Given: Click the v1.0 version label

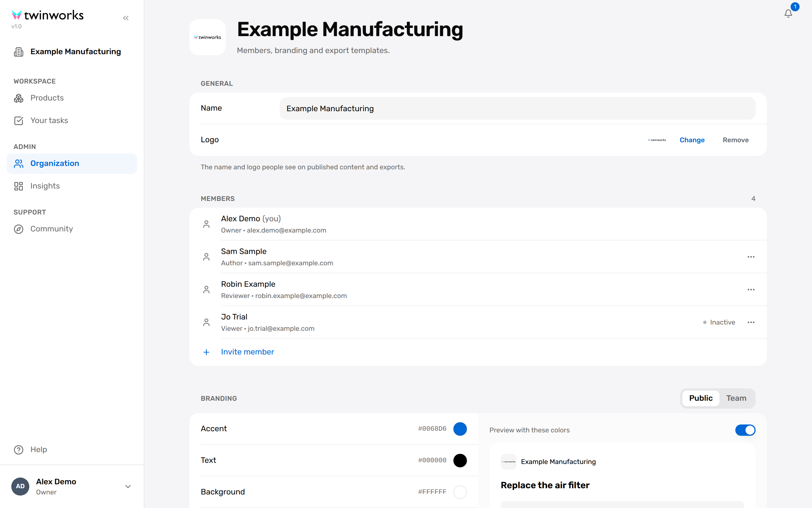Looking at the screenshot, I should pyautogui.click(x=16, y=27).
